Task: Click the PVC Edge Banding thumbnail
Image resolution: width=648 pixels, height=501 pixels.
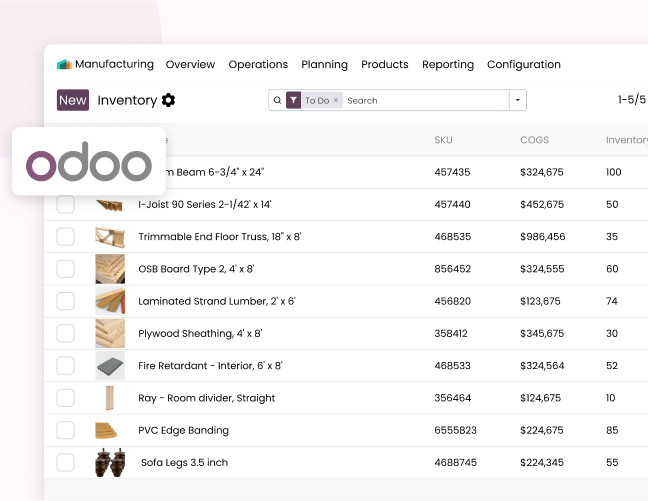Action: pyautogui.click(x=106, y=430)
